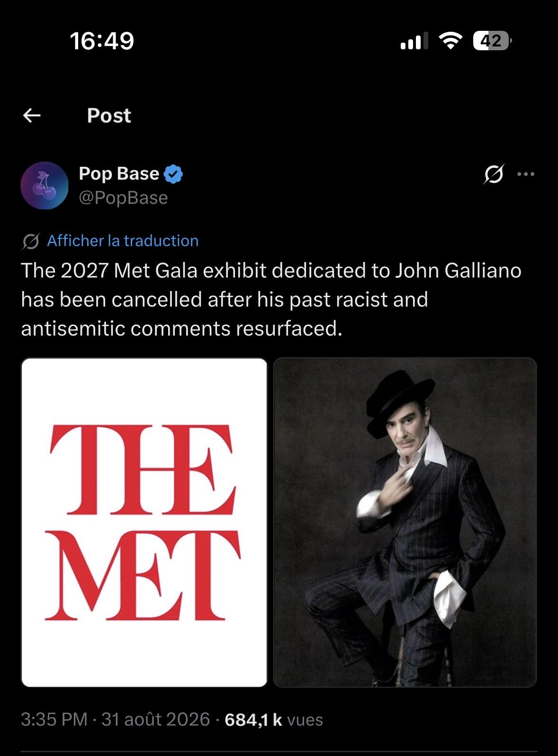
Task: Tap the Grok icon beside the options menu
Action: pyautogui.click(x=494, y=174)
